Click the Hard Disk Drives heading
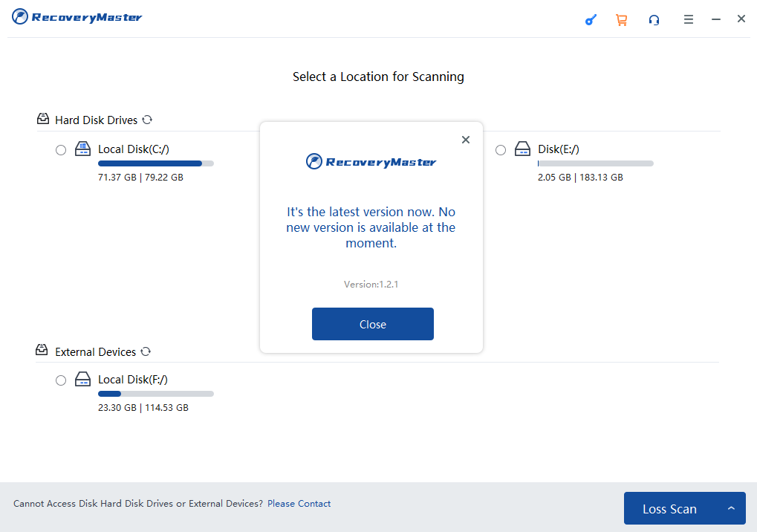The height and width of the screenshot is (532, 757). 96,120
